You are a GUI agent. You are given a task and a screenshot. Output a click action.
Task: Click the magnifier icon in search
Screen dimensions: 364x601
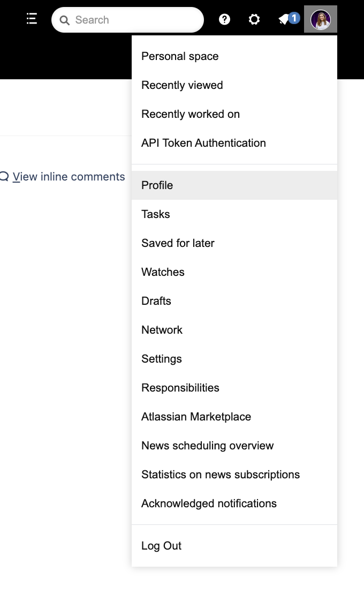point(64,20)
